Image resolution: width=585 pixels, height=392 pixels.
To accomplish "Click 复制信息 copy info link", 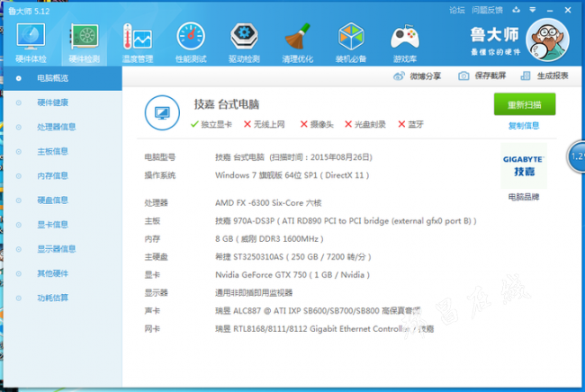I will point(524,126).
